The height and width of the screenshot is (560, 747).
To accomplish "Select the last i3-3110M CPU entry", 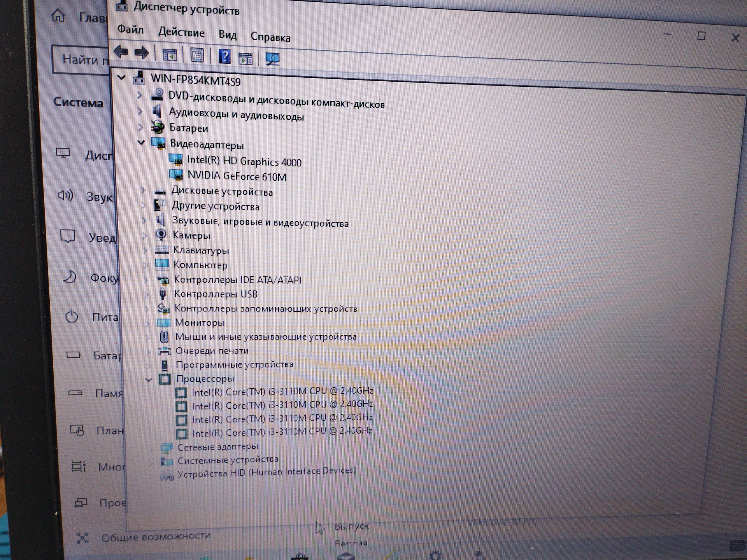I will [x=282, y=432].
